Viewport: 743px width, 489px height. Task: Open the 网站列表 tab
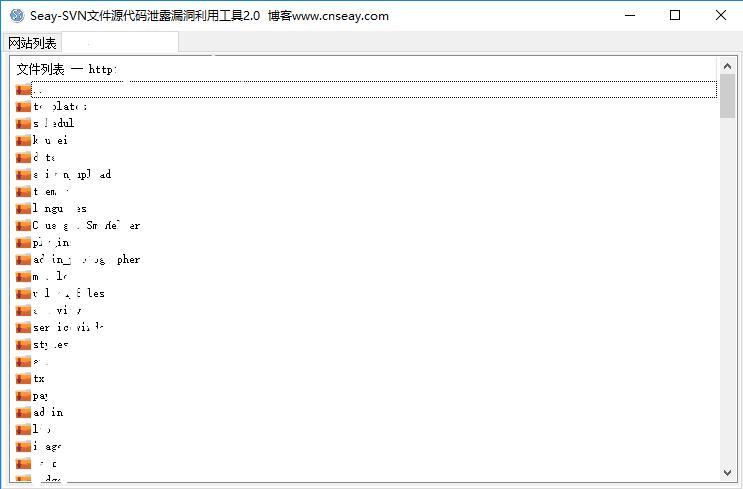[x=32, y=43]
